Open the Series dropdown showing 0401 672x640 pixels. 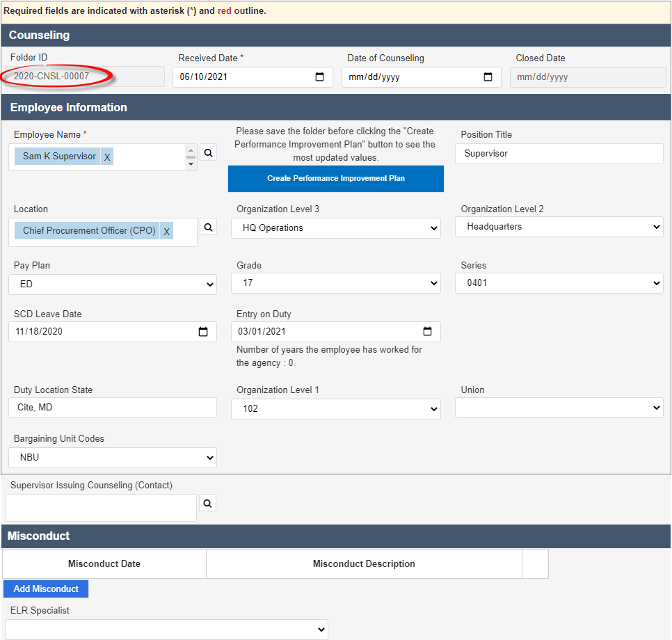pyautogui.click(x=559, y=283)
